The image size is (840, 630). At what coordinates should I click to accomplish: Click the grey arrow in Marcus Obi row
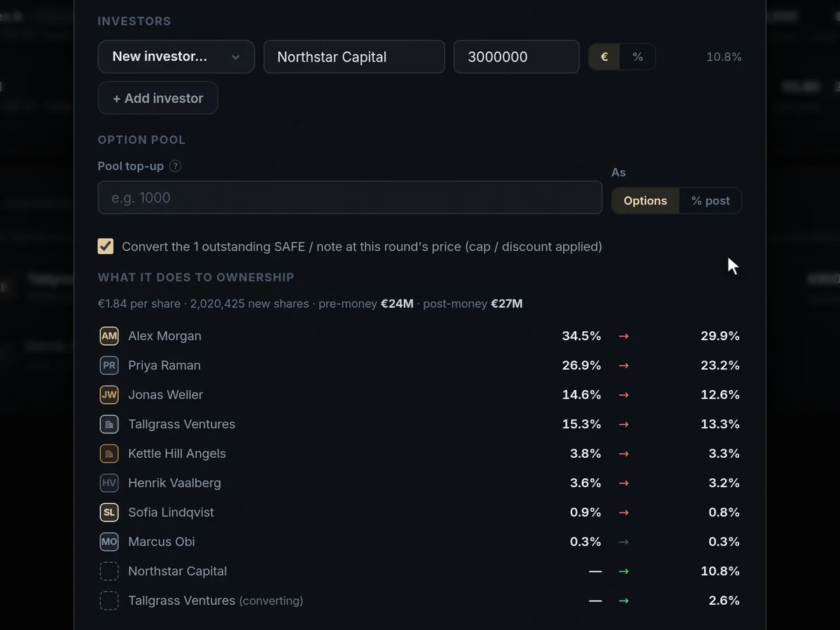point(624,542)
